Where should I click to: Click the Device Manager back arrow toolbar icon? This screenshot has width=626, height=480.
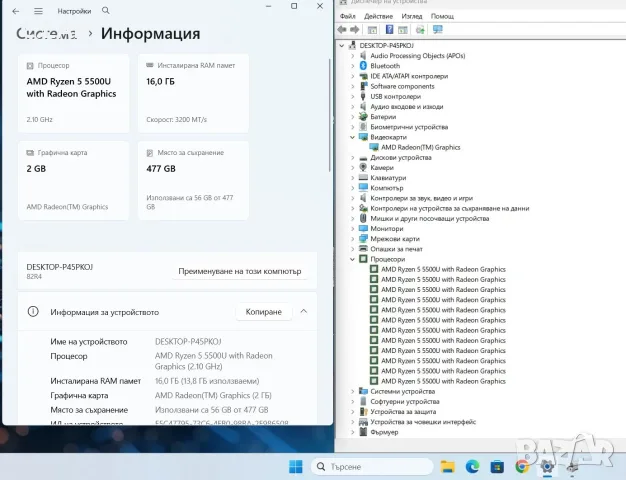342,30
